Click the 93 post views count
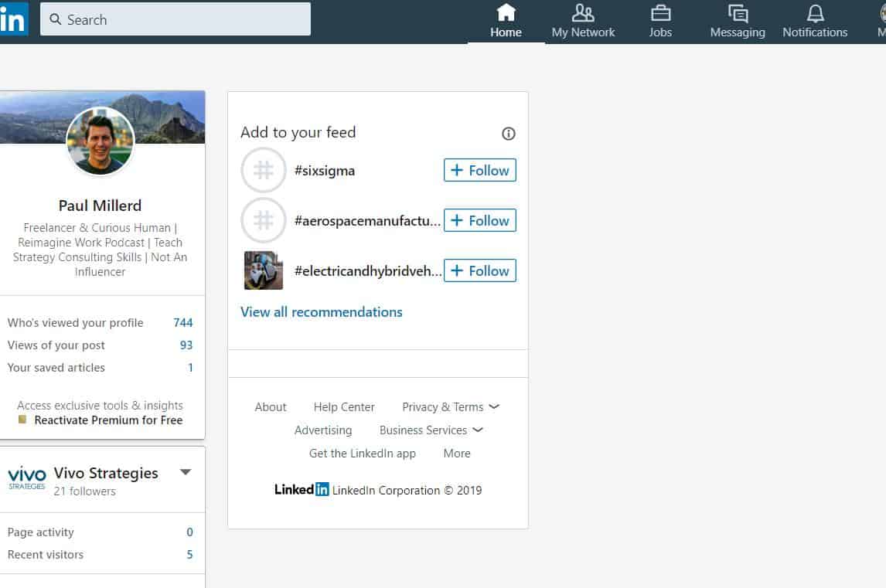This screenshot has width=886, height=588. 186,345
